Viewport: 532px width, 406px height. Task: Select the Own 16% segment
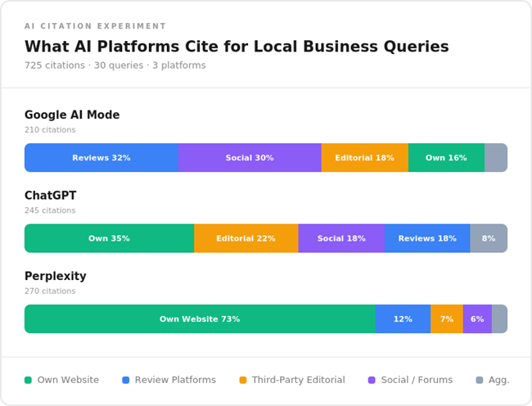(447, 158)
